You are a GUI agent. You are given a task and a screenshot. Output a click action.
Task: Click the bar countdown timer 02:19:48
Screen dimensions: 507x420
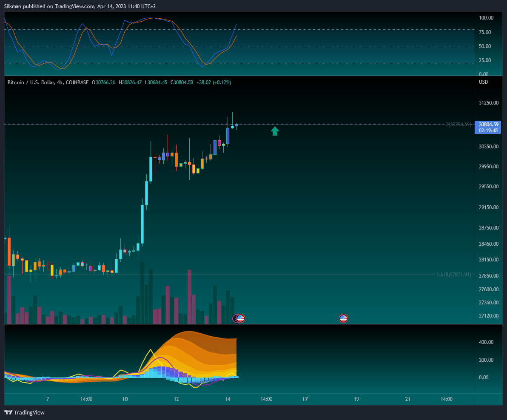488,131
